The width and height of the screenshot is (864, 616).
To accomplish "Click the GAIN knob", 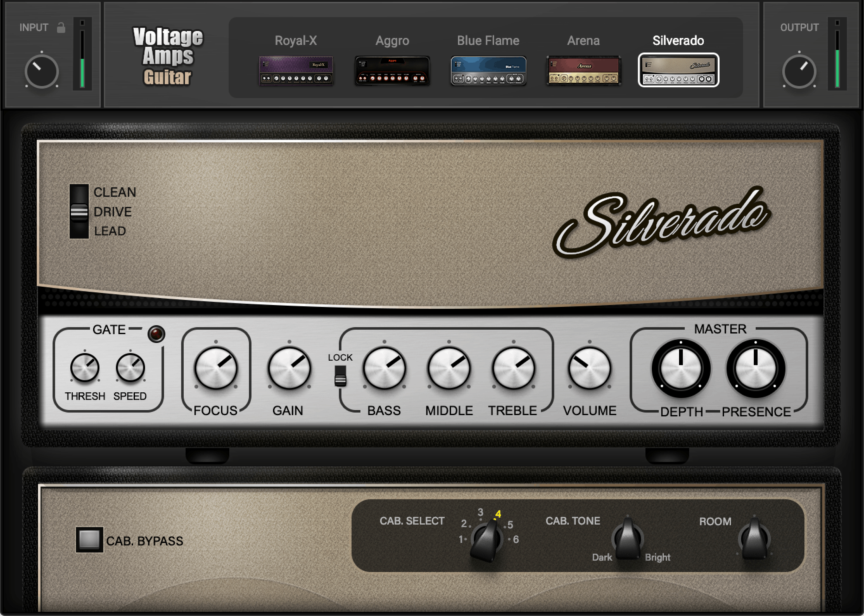I will (289, 368).
